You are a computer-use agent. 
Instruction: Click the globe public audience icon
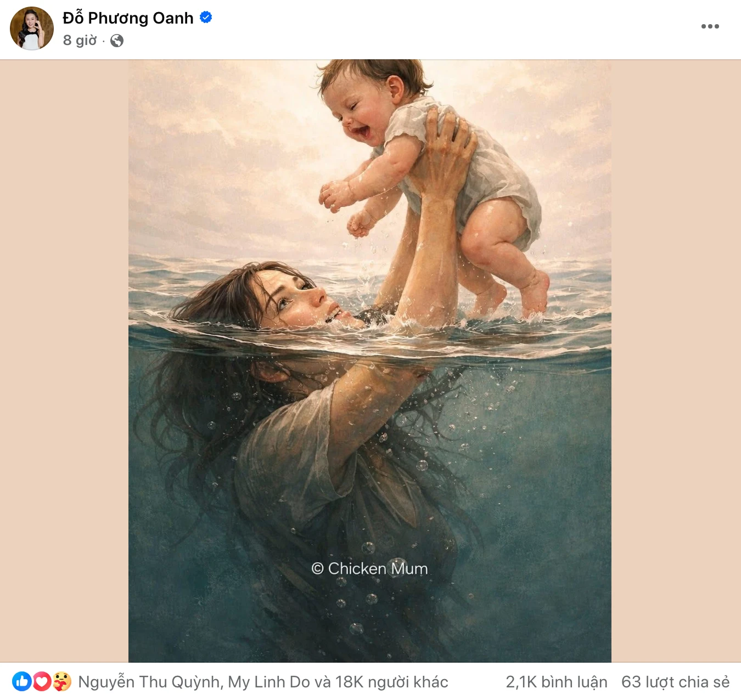pos(117,41)
